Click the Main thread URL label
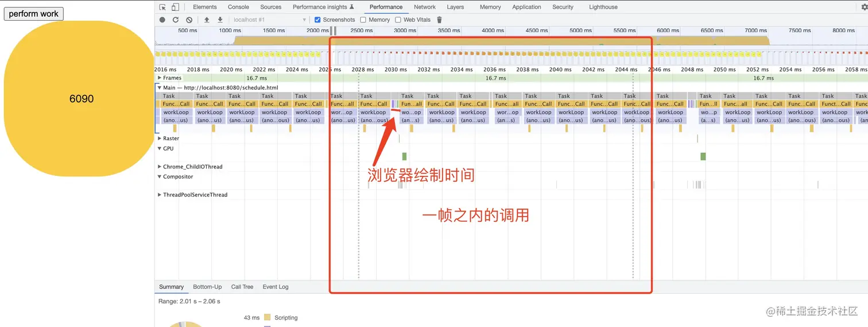Viewport: 868px width, 327px height. pos(220,88)
